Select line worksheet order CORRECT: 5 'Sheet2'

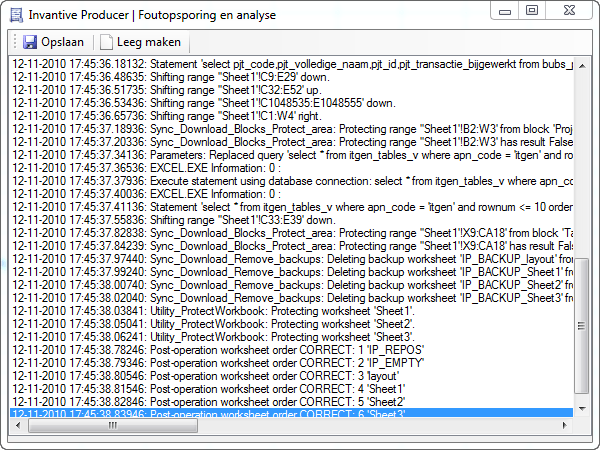pyautogui.click(x=292, y=402)
